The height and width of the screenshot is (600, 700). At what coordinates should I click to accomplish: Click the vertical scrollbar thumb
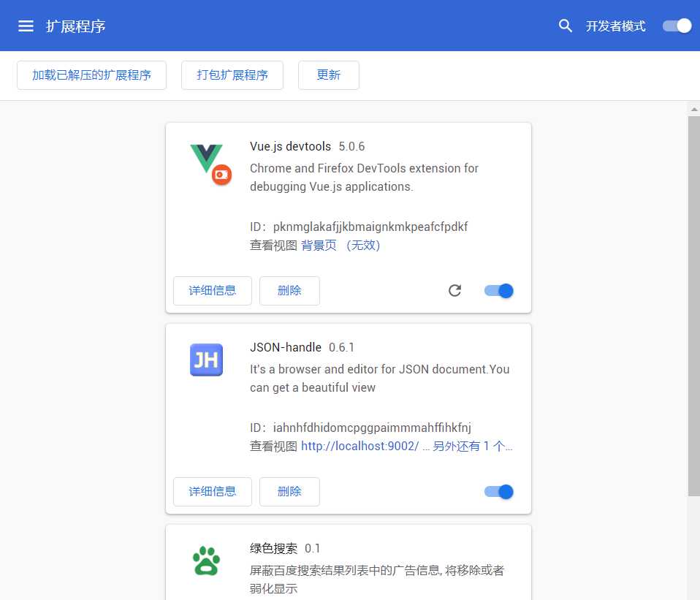click(x=693, y=305)
